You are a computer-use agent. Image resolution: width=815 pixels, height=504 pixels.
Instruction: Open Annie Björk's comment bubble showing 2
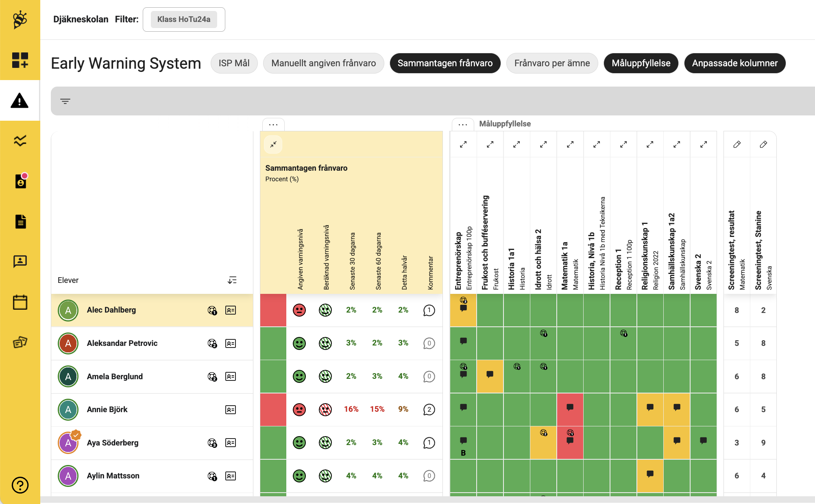point(429,409)
